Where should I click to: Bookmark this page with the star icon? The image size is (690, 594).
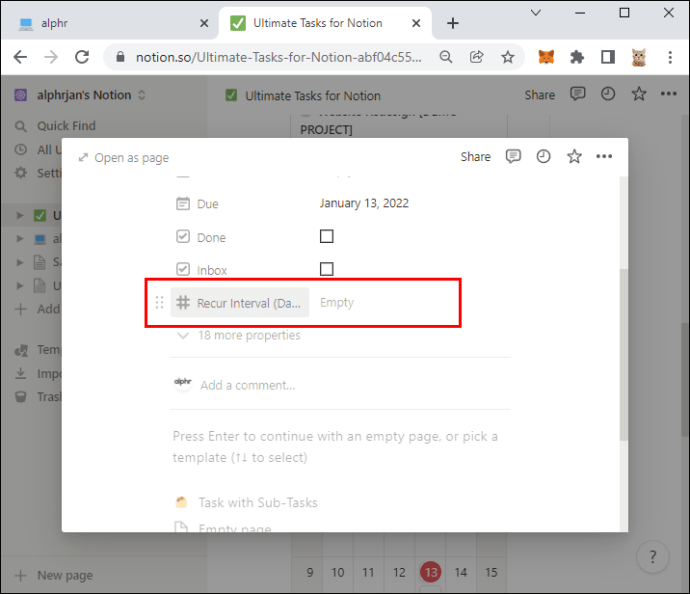tap(508, 57)
